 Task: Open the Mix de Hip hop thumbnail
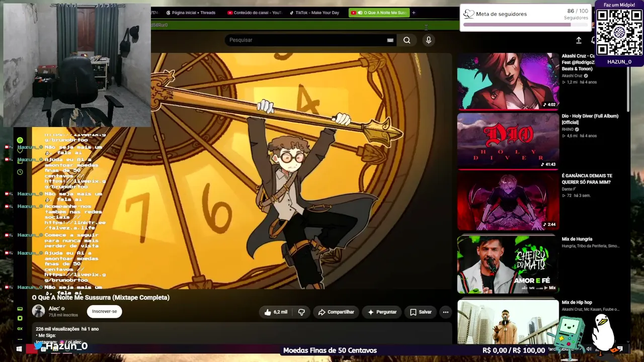tap(508, 322)
